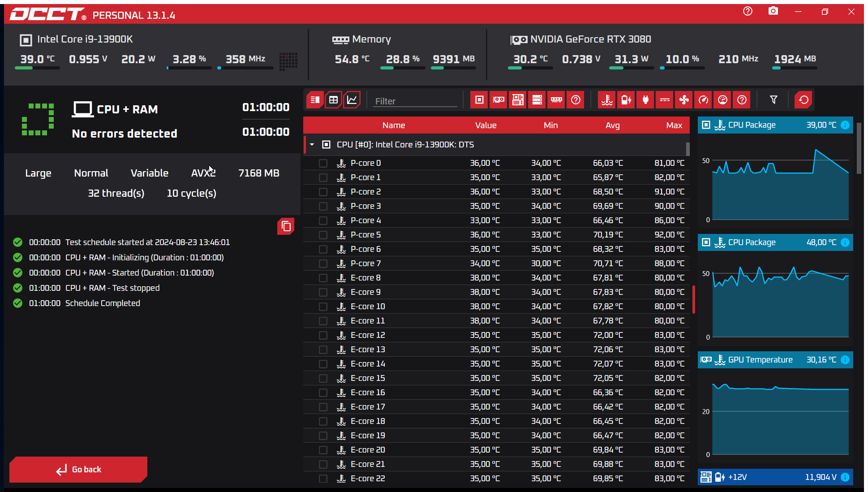
Task: Sort by the Avg column header
Action: tap(612, 125)
